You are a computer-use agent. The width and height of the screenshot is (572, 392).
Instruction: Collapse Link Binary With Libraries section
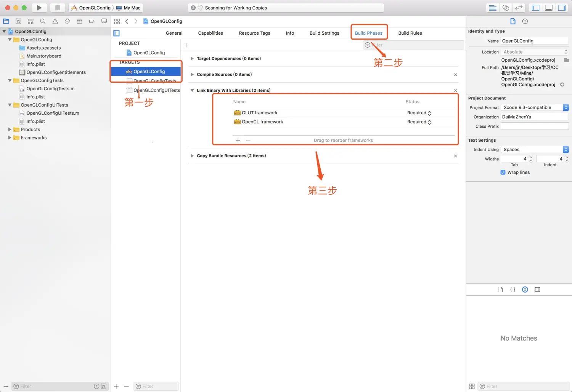192,91
